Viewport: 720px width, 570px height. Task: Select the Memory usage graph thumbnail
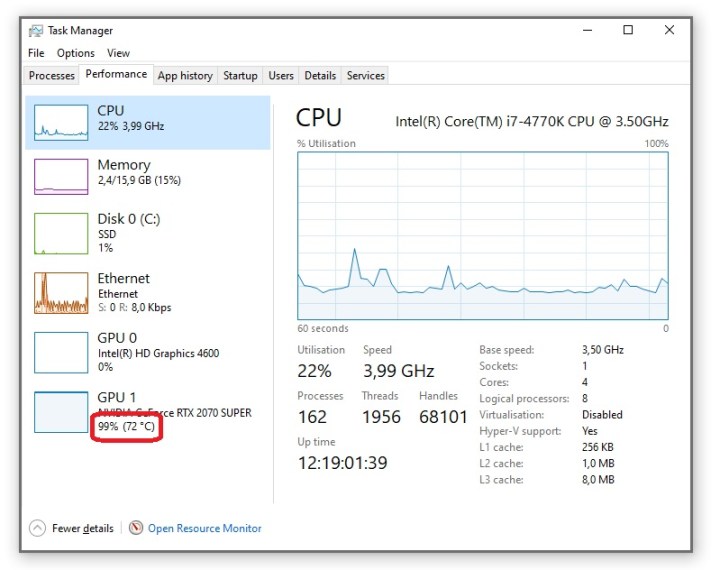61,175
